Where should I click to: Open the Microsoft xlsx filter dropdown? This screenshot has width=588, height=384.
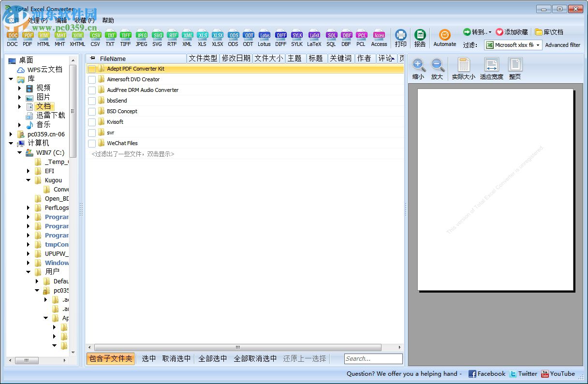click(538, 45)
